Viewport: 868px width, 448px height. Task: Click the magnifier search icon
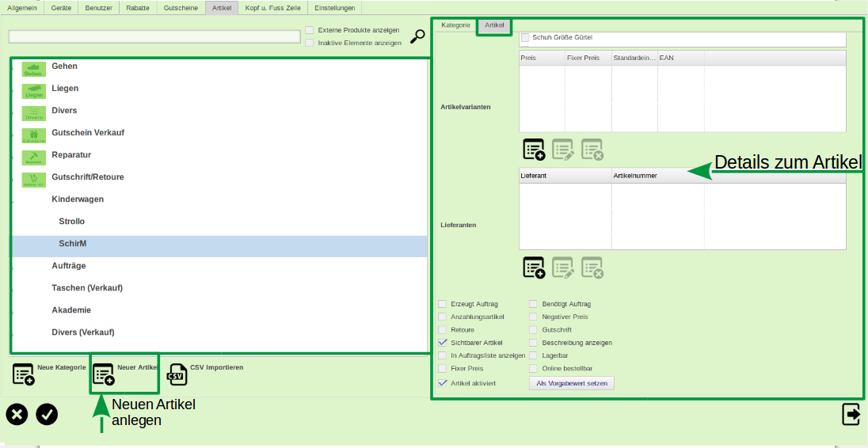(417, 36)
